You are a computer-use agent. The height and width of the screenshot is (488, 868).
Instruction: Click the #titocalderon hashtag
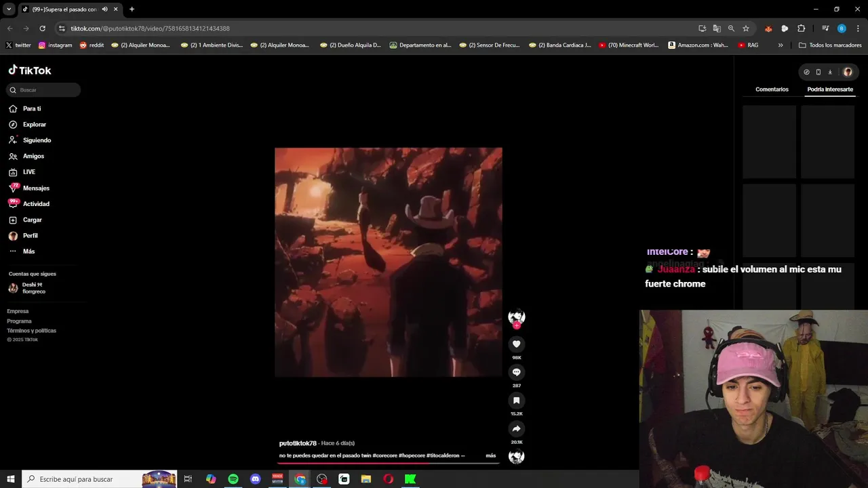(443, 455)
